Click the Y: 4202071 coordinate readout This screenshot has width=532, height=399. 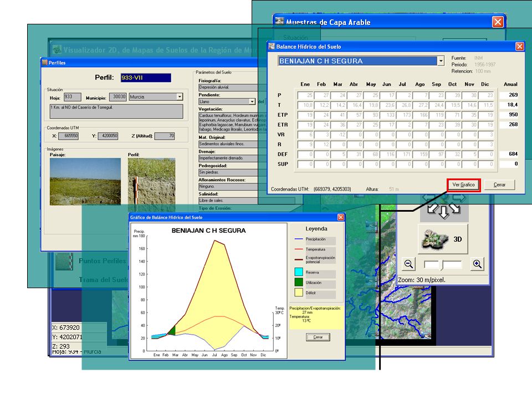[x=67, y=337]
